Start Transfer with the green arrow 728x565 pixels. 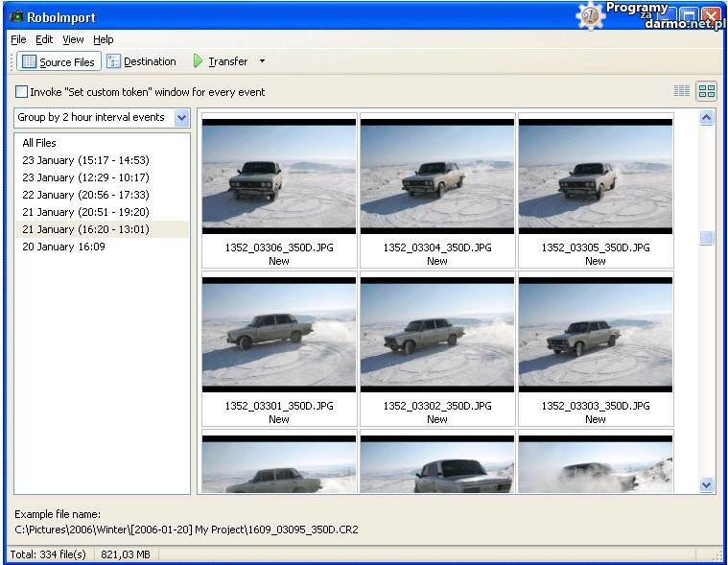coord(220,61)
